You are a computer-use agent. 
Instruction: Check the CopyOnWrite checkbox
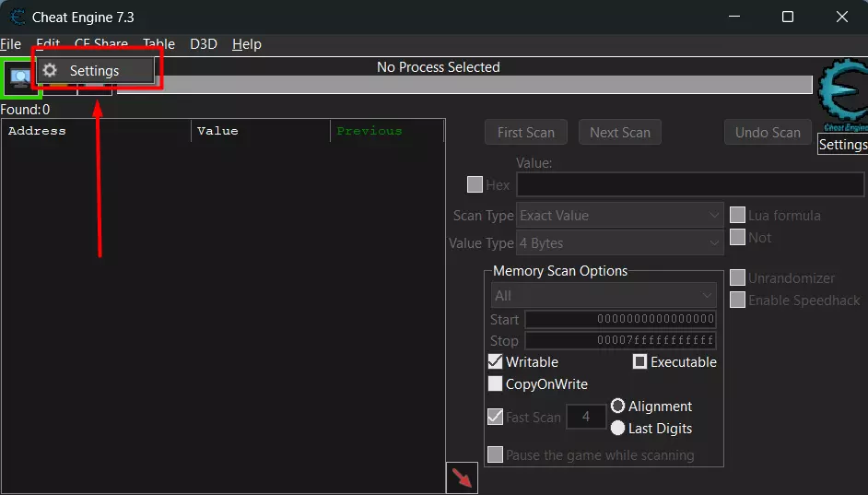(496, 383)
